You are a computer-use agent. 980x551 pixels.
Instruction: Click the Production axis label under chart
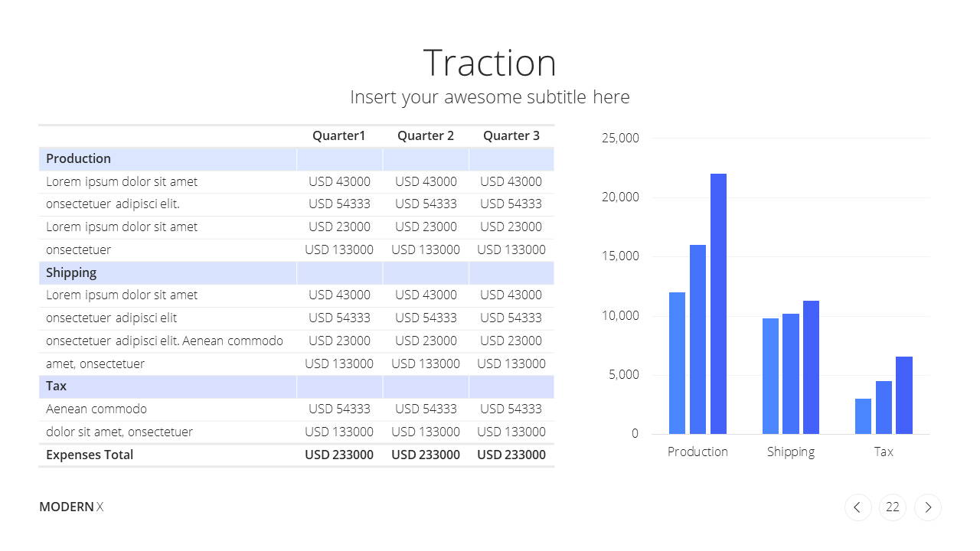[697, 452]
